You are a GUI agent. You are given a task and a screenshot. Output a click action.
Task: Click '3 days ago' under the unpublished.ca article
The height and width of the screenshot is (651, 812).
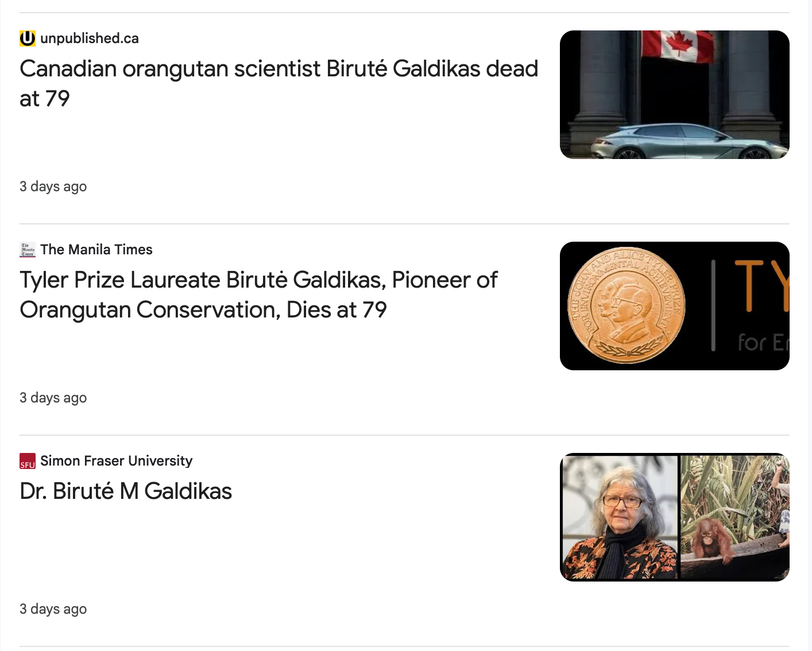coord(53,187)
